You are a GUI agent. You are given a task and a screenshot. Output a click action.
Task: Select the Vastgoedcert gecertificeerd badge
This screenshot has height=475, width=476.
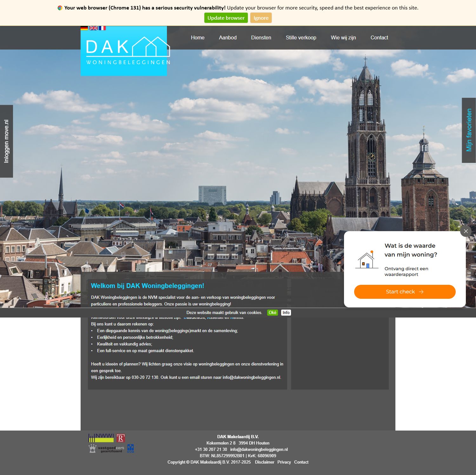[106, 448]
